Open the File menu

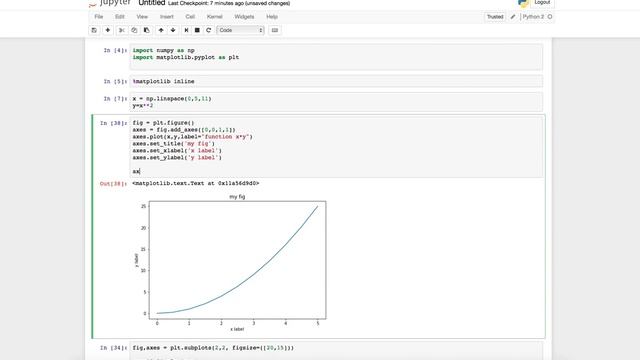coord(99,17)
